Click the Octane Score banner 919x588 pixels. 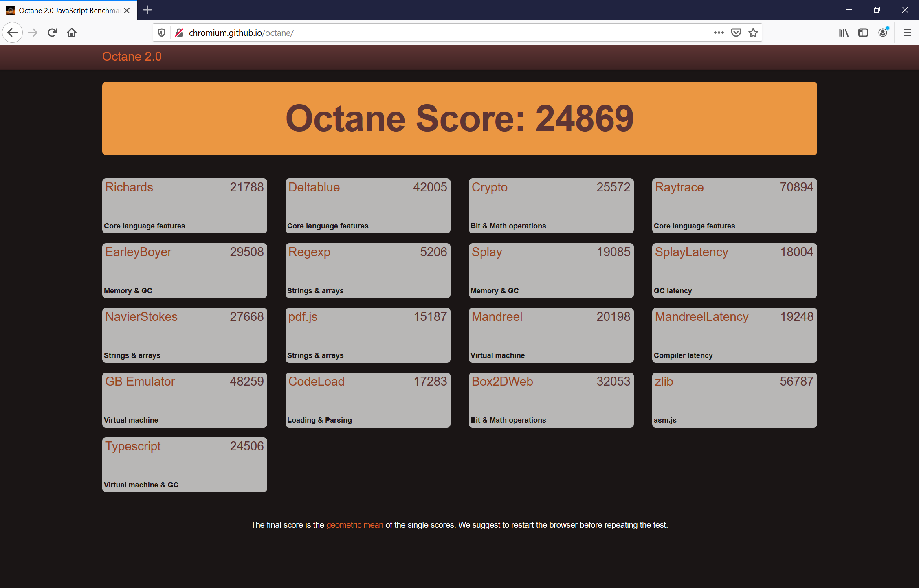coord(459,118)
